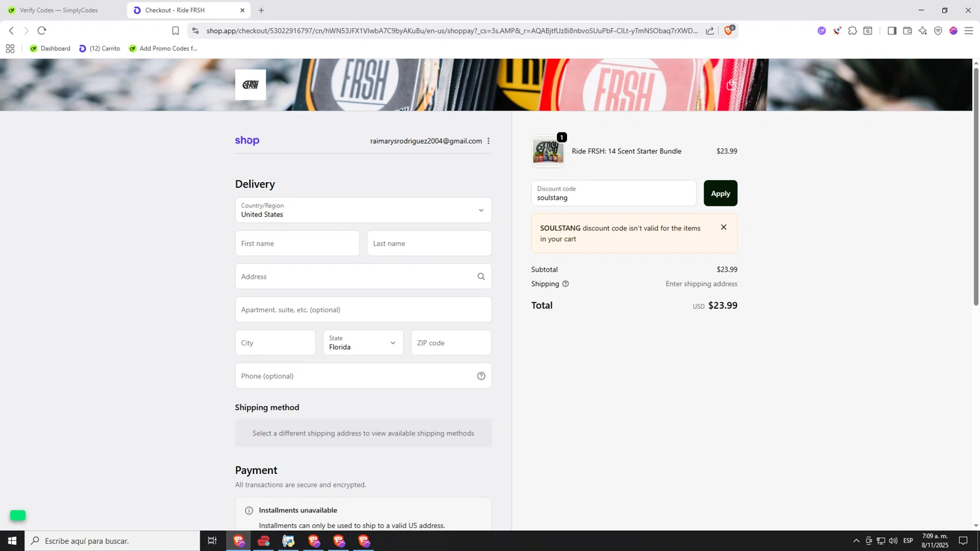The width and height of the screenshot is (980, 551).
Task: Open Task View on the taskbar
Action: (x=212, y=541)
